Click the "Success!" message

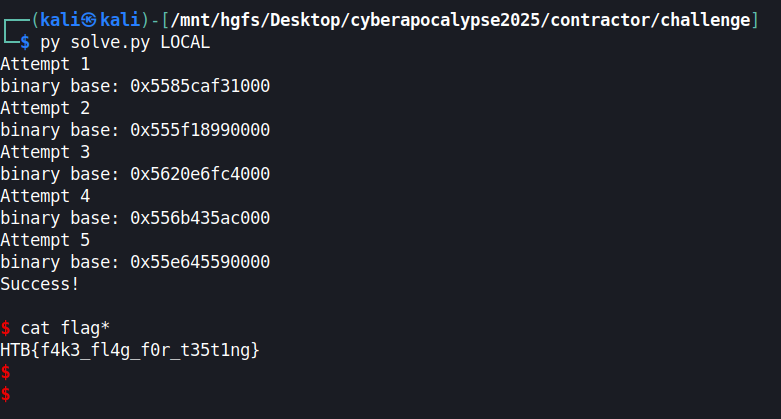click(x=40, y=284)
